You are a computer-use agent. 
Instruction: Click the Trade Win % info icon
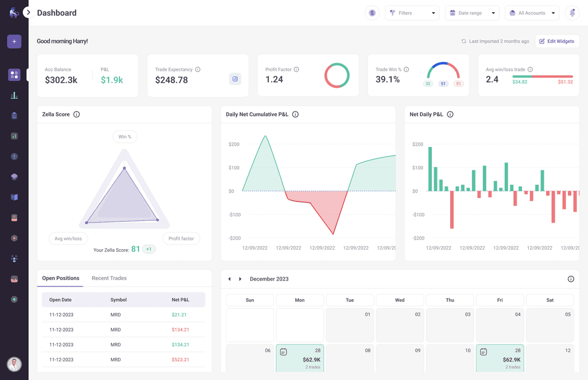[x=406, y=69]
